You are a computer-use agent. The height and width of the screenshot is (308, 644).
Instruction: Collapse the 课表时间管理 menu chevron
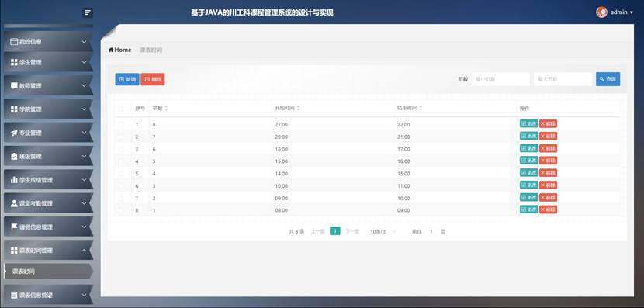point(84,250)
